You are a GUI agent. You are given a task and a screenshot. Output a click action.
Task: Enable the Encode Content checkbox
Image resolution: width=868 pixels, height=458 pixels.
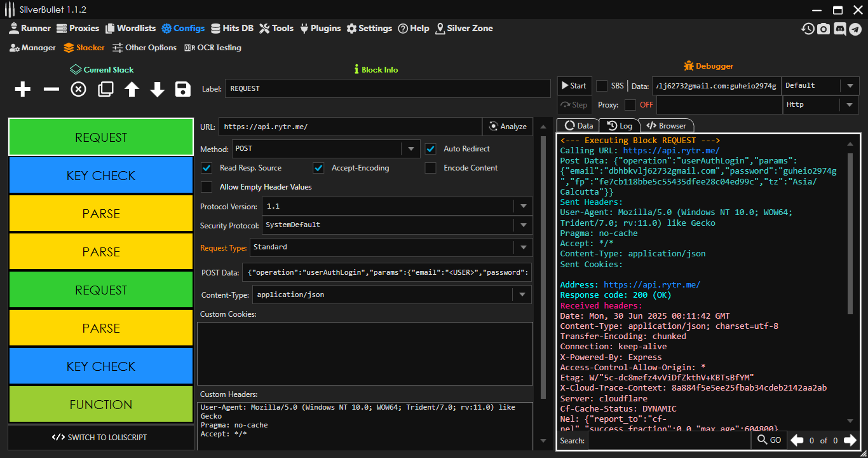coord(431,168)
